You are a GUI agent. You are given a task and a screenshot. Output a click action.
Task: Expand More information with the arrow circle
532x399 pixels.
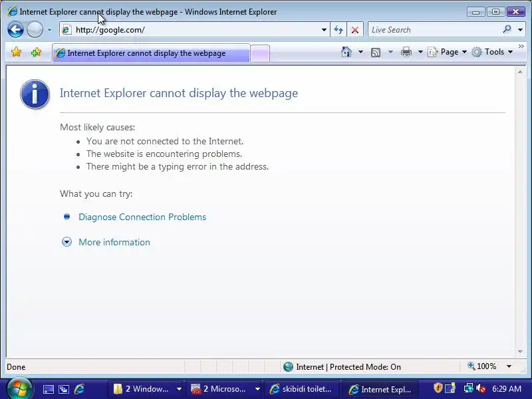[67, 242]
